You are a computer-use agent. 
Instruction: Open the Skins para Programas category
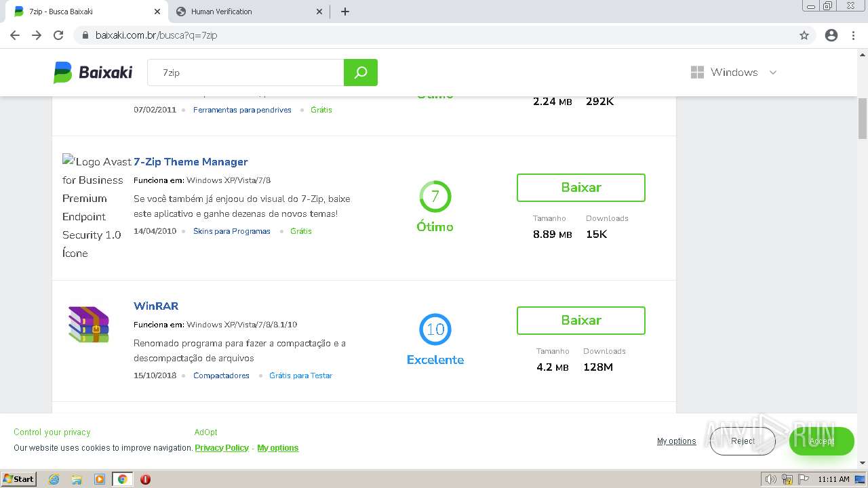coord(232,231)
